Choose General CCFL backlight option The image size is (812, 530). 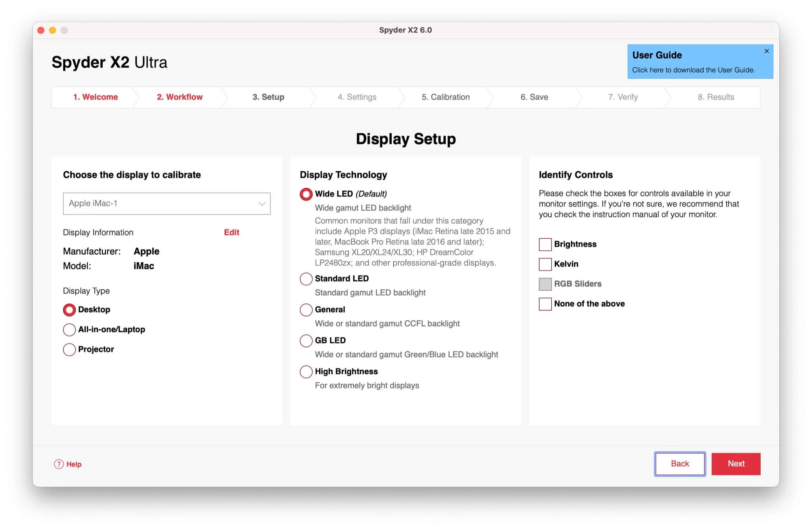(x=306, y=310)
